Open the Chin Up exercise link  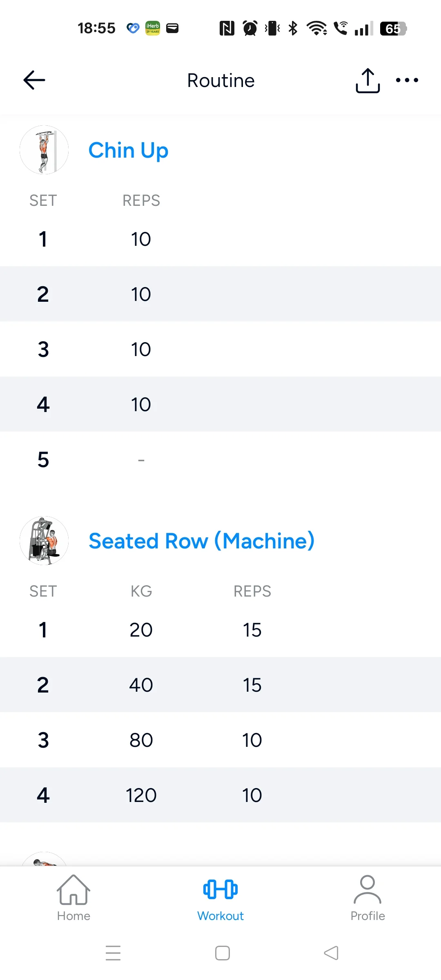pos(128,150)
